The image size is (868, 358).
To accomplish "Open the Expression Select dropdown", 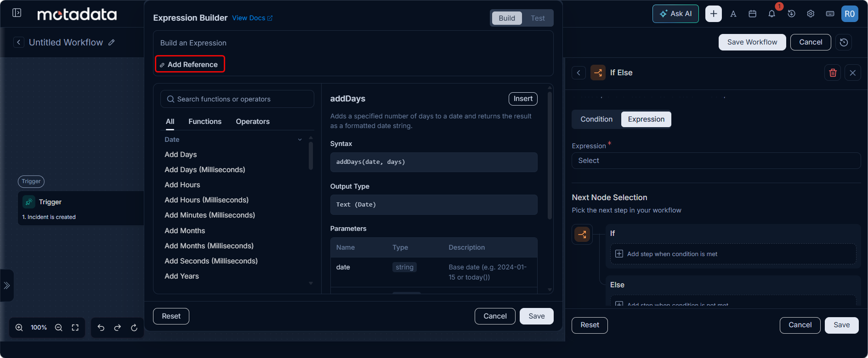I will [716, 161].
